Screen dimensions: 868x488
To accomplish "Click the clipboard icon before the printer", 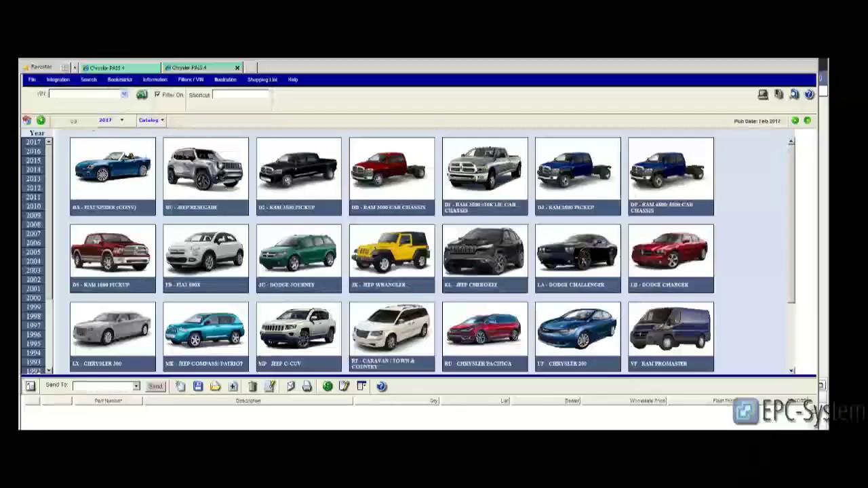I will pos(290,386).
